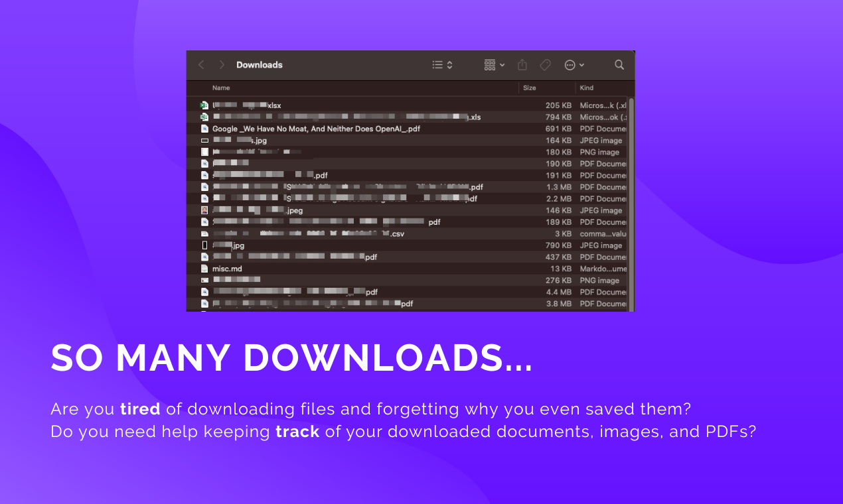Click the blurred file name ending .csv
843x504 pixels.
pyautogui.click(x=309, y=233)
